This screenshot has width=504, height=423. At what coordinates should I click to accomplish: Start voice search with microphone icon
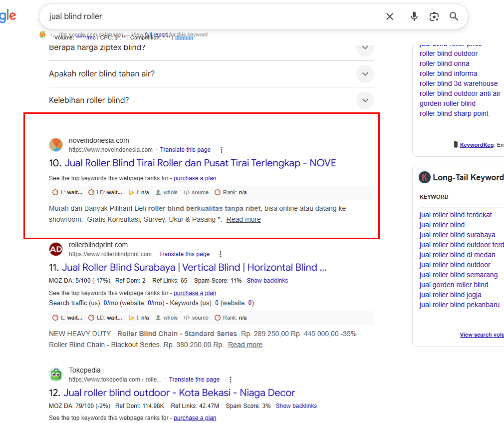click(x=414, y=16)
